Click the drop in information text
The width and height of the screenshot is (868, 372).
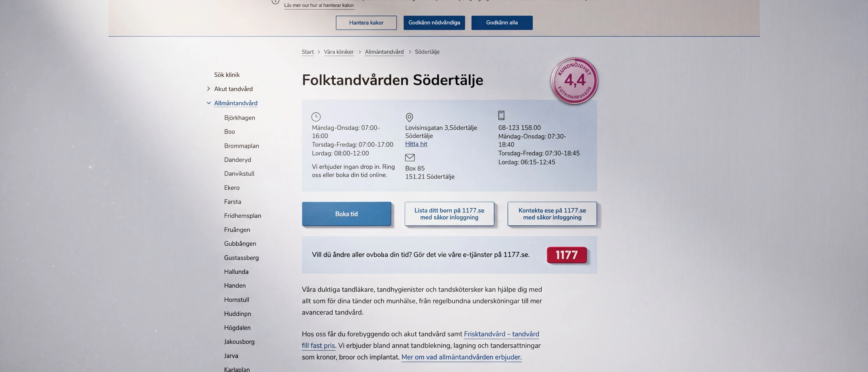tap(353, 171)
